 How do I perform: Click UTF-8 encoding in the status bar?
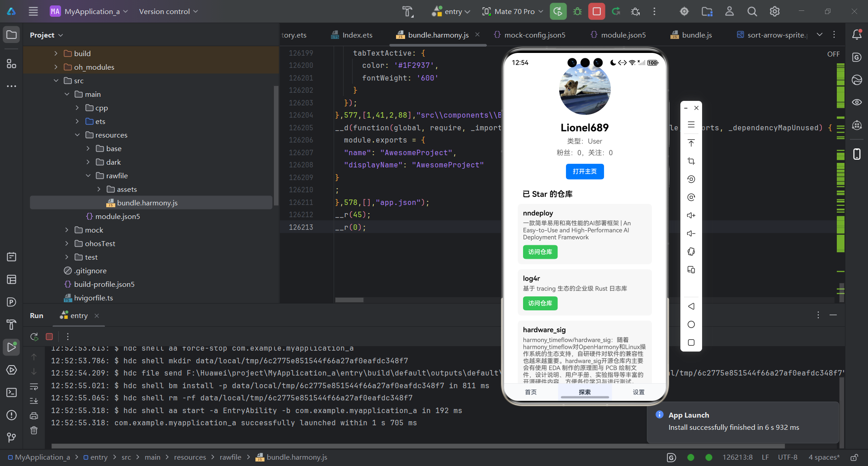[x=788, y=457]
